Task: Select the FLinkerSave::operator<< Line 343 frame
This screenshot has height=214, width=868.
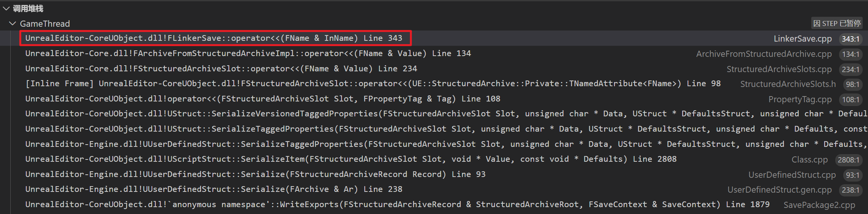Action: pos(213,38)
